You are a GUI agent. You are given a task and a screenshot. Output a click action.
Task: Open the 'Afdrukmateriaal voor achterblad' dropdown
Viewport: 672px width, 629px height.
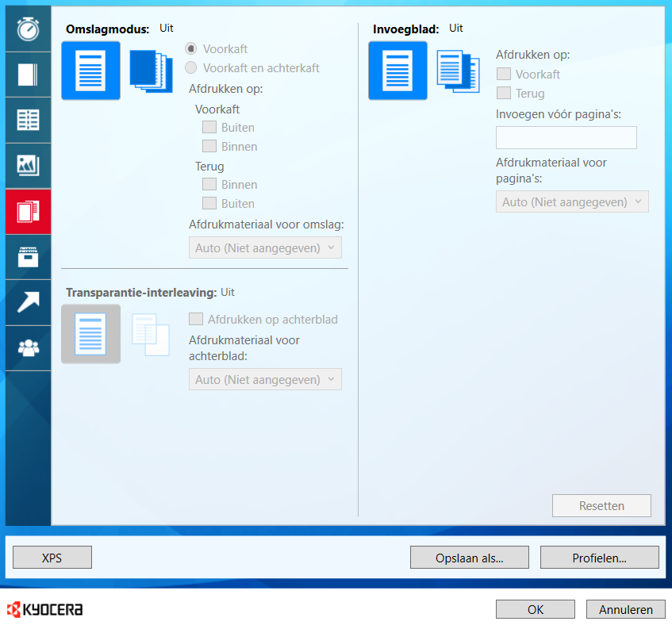[265, 380]
